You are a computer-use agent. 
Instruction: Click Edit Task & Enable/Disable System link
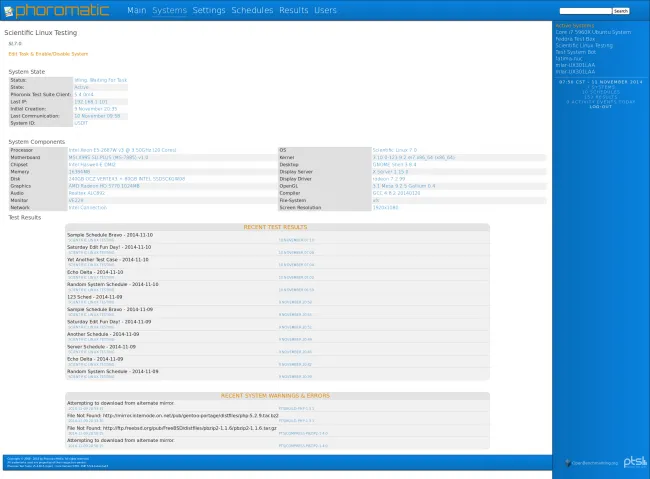coord(48,54)
